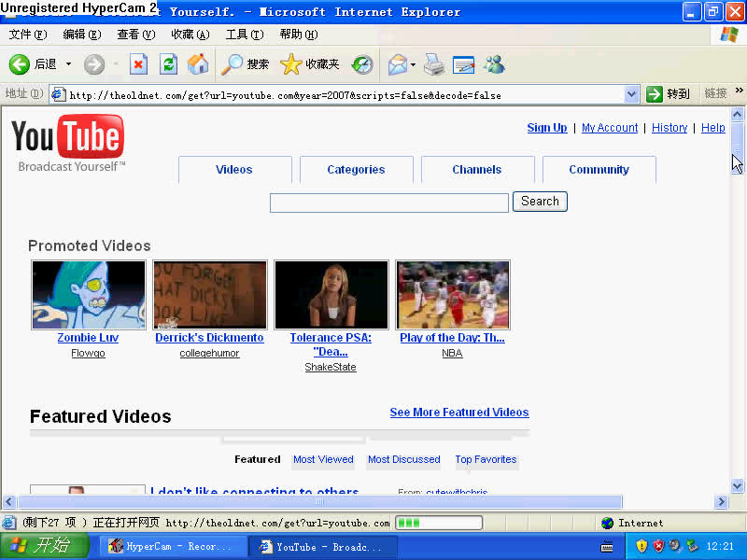The image size is (747, 560).
Task: Click the red shield tray icon
Action: tap(658, 546)
